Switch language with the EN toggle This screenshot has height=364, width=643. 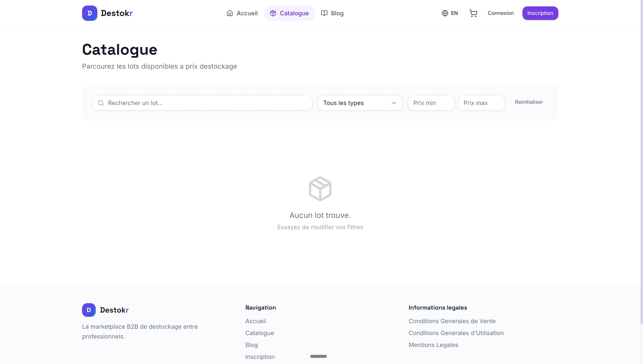tap(450, 13)
